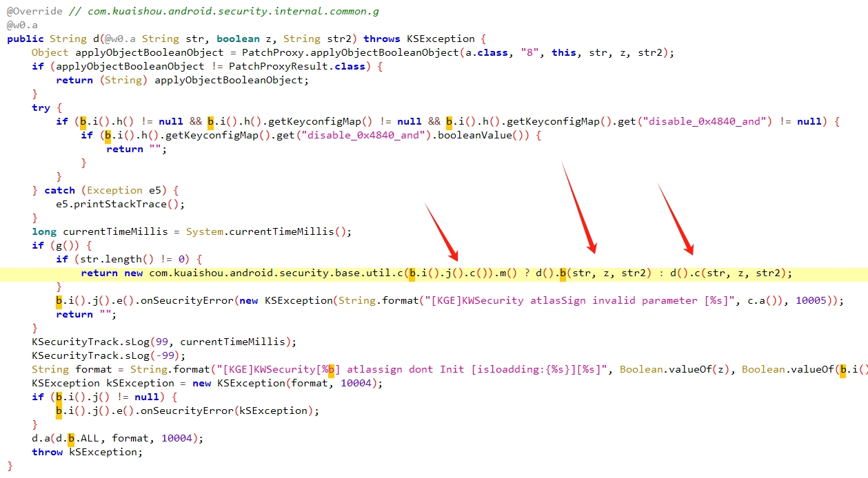The image size is (868, 478).
Task: Click the "8" string literal
Action: click(532, 52)
